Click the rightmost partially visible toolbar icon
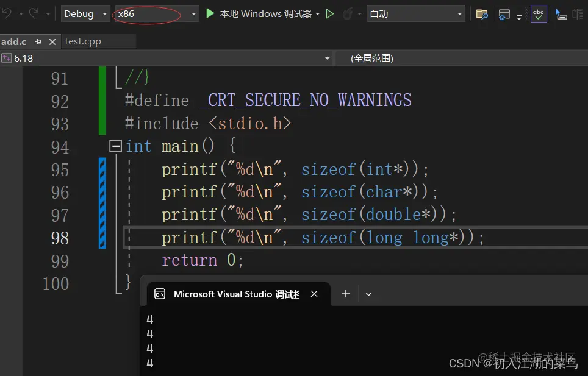This screenshot has height=376, width=588. click(579, 14)
